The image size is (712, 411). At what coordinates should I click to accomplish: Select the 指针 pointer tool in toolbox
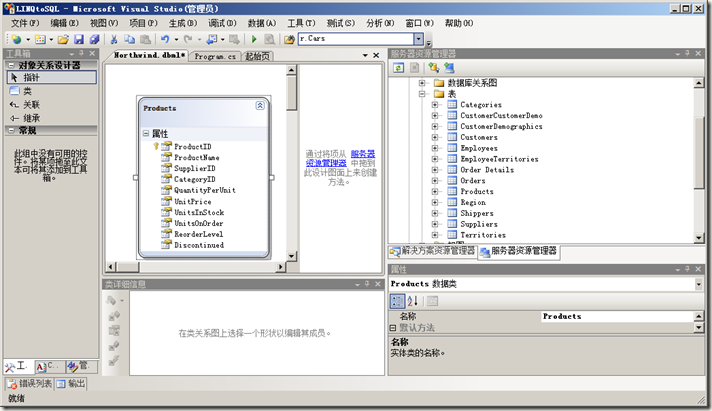(52, 78)
